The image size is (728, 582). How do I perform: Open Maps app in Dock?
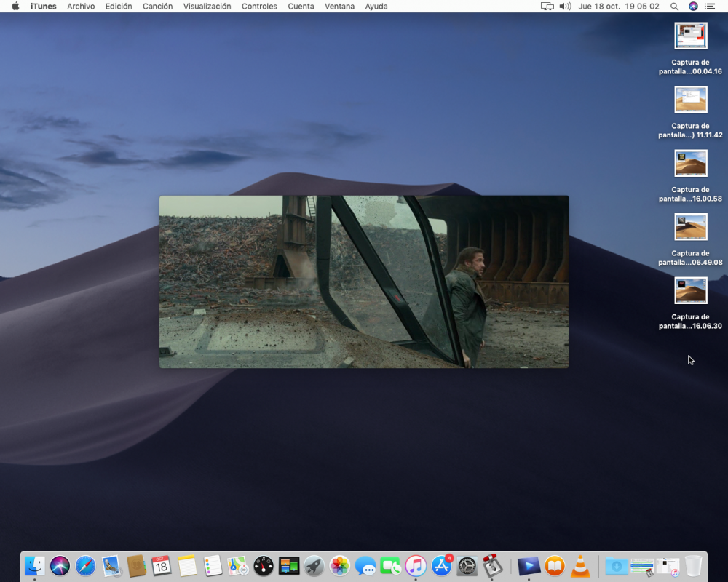238,566
